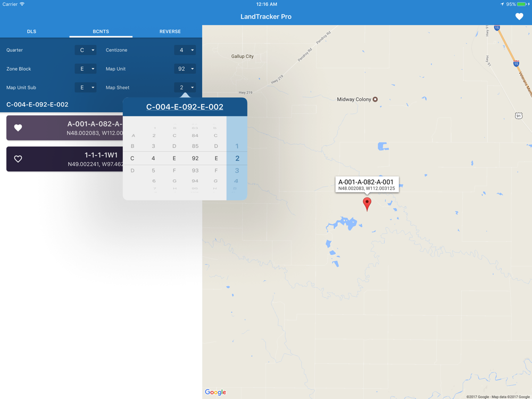The width and height of the screenshot is (532, 399).
Task: Open the 1-1-1-1W1 saved location
Action: 69,159
